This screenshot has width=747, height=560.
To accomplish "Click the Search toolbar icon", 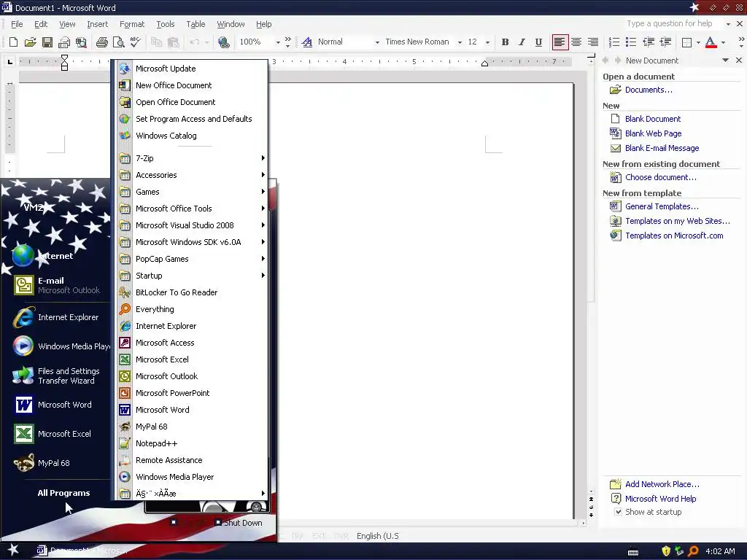I will (x=82, y=42).
